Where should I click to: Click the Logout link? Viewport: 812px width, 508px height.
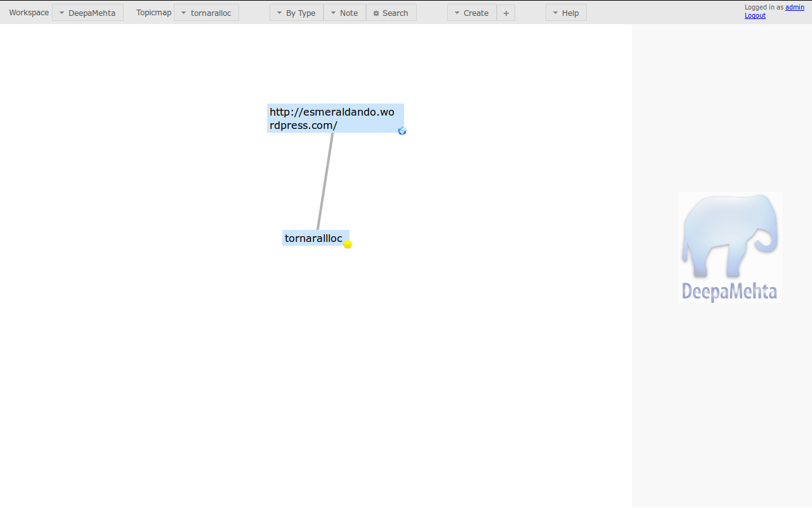point(755,15)
